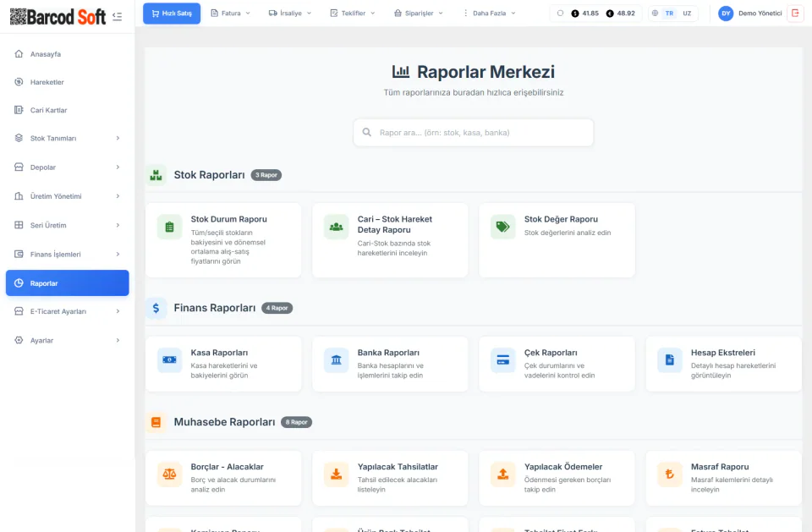
Task: Click the Barcod Soft logo
Action: (58, 17)
